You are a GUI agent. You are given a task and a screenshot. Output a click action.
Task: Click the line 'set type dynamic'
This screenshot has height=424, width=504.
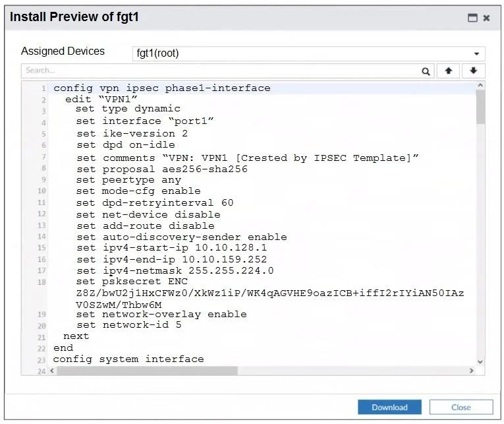click(x=128, y=109)
